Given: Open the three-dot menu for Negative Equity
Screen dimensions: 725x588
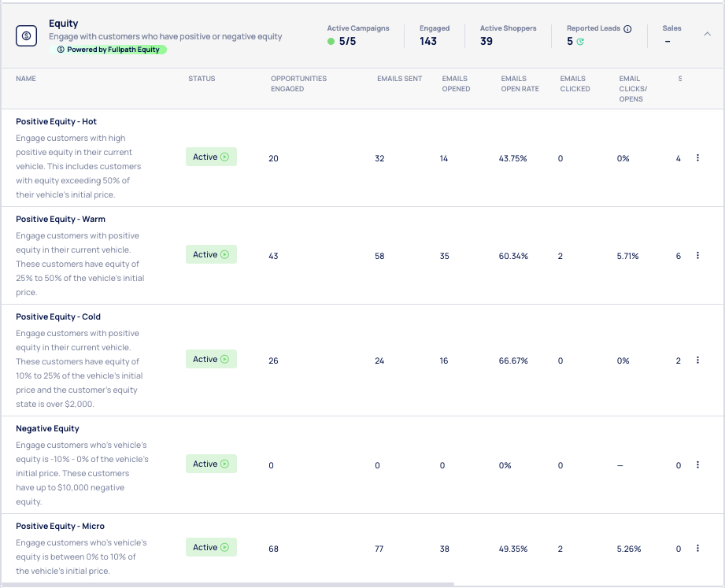Looking at the screenshot, I should point(697,464).
